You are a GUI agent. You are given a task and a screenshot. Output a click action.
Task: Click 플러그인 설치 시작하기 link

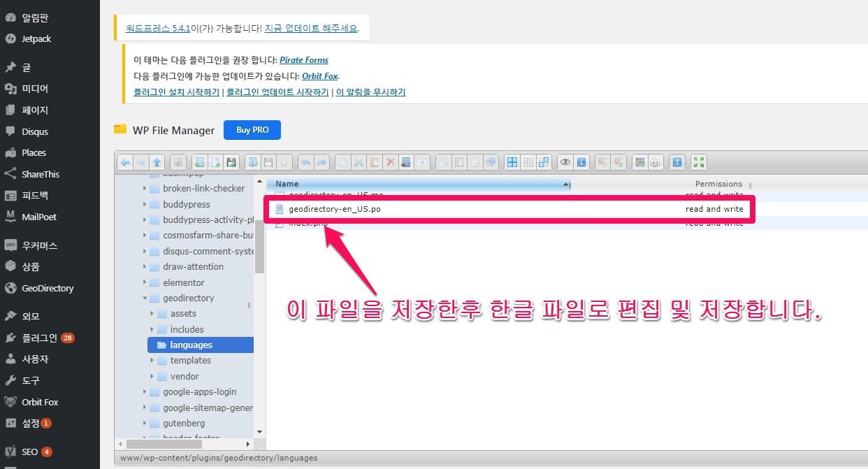(x=176, y=92)
